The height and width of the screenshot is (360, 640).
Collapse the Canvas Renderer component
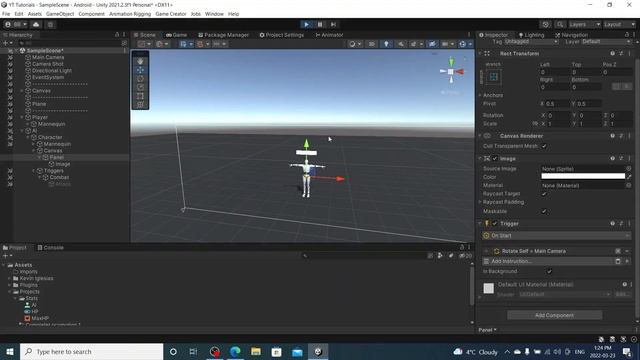coord(480,136)
